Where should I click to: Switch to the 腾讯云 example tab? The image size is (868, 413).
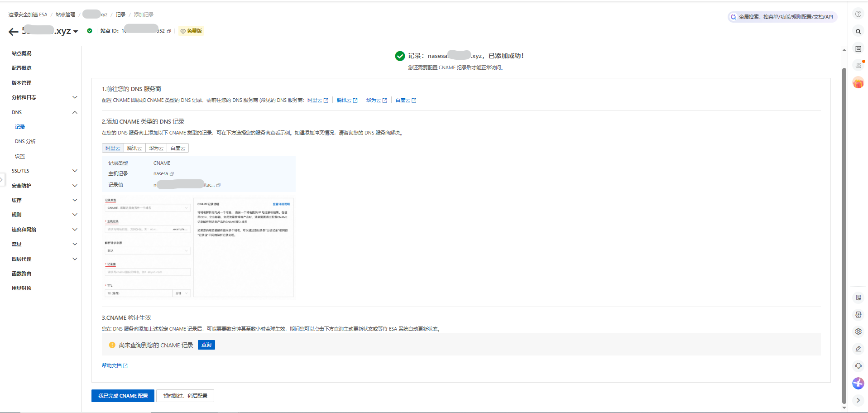click(134, 148)
